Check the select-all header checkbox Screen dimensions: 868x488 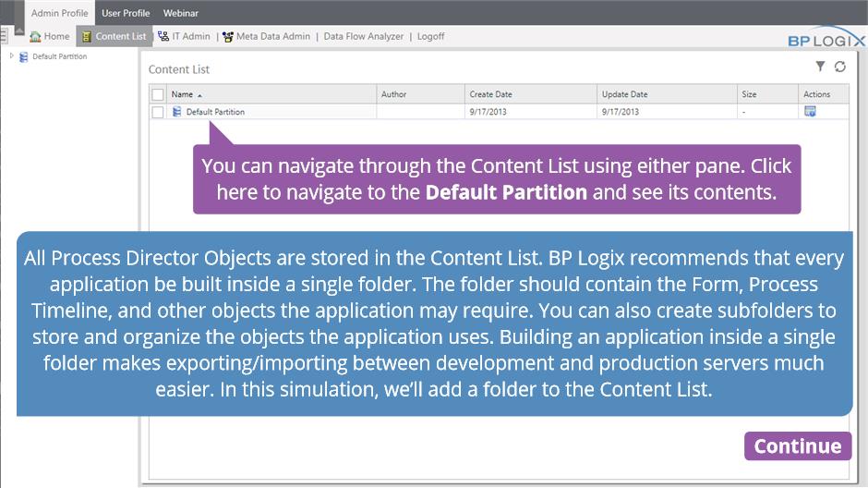tap(158, 94)
